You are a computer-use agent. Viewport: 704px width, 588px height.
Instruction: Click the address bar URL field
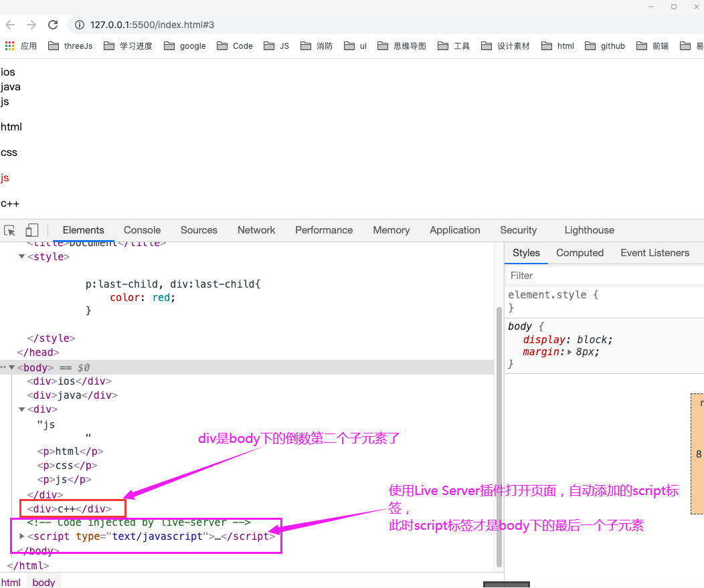pyautogui.click(x=386, y=25)
